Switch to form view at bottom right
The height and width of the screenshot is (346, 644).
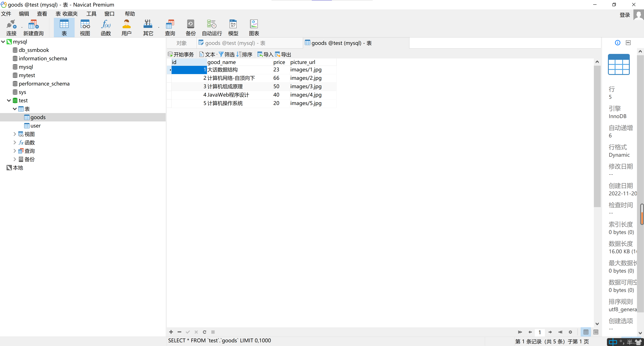coord(596,332)
